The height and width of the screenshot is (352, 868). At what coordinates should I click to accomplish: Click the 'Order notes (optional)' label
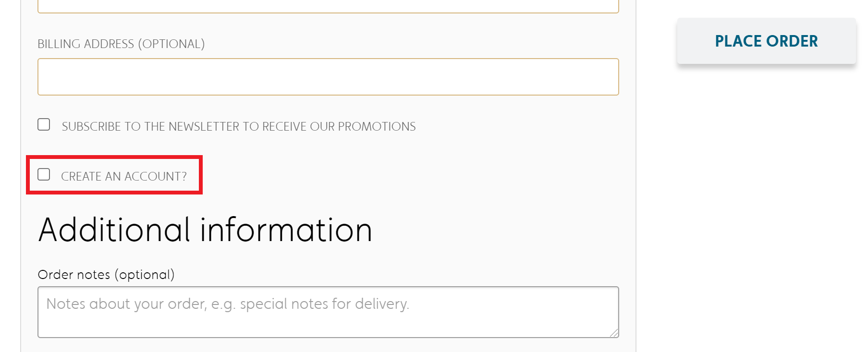[x=106, y=275]
